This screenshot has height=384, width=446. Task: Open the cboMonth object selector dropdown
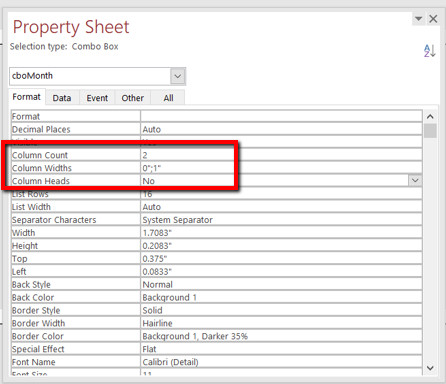tap(178, 76)
